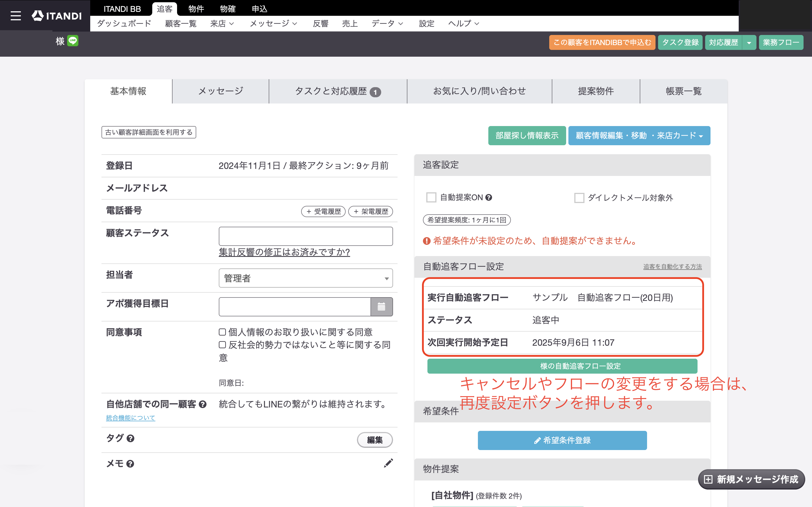Click the 部屋探し情報表示 button
The width and height of the screenshot is (812, 507).
coord(527,135)
